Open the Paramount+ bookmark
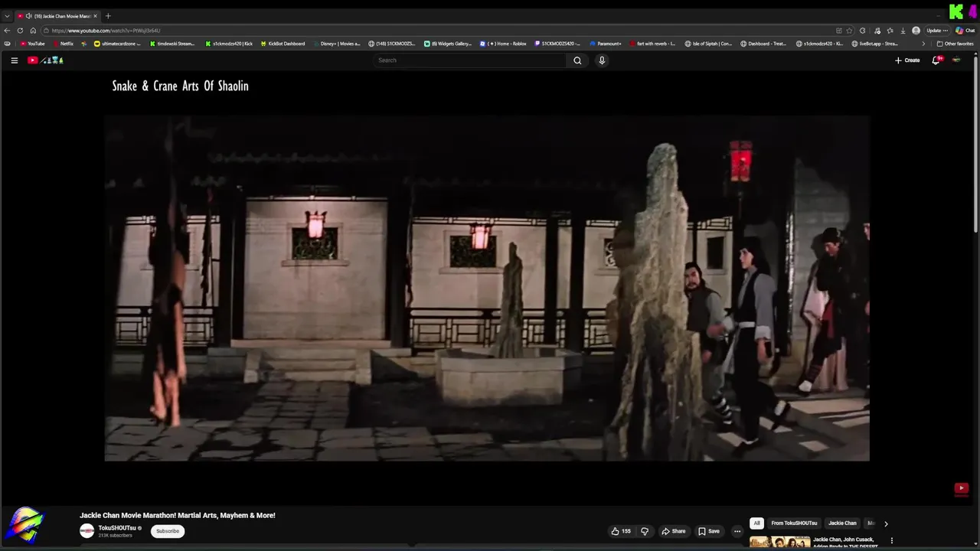Image resolution: width=980 pixels, height=551 pixels. 606,44
